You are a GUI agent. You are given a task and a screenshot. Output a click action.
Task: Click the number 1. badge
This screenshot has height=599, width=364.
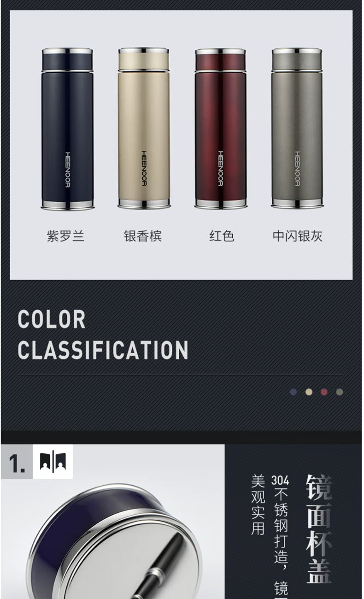pos(17,462)
